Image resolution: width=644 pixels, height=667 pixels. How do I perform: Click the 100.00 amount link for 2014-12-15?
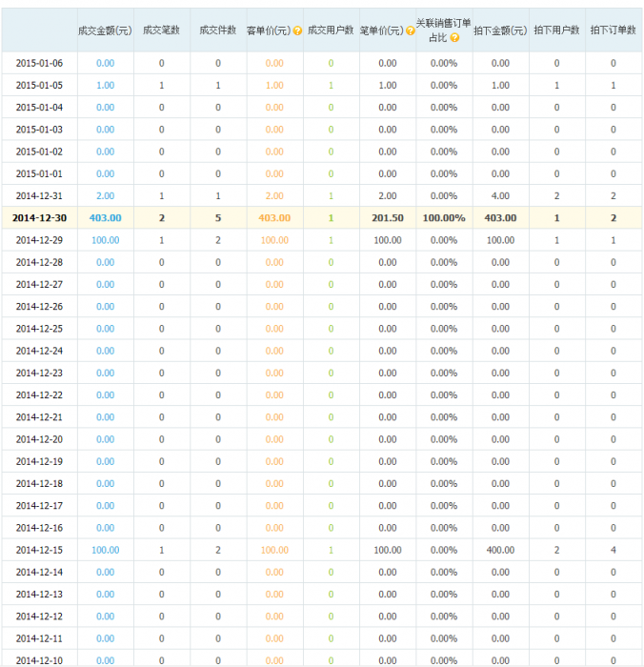(x=105, y=550)
